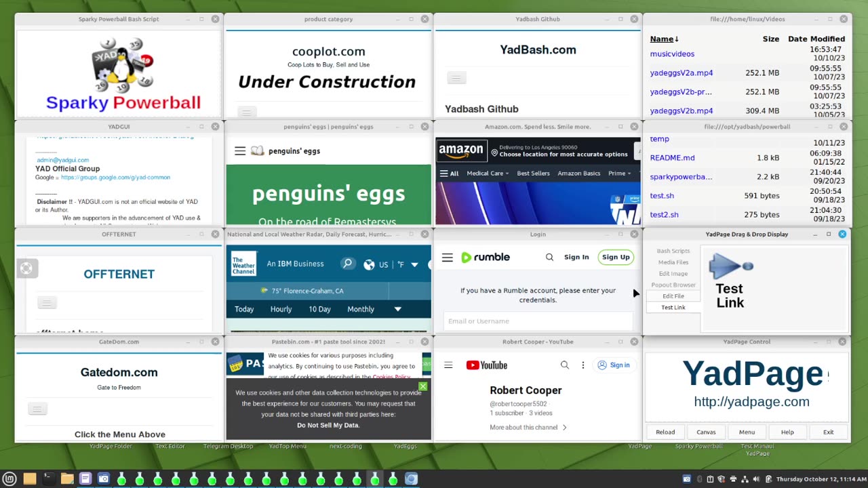The image size is (868, 488).
Task: Open the Linux Mint menu in taskbar
Action: 11,479
